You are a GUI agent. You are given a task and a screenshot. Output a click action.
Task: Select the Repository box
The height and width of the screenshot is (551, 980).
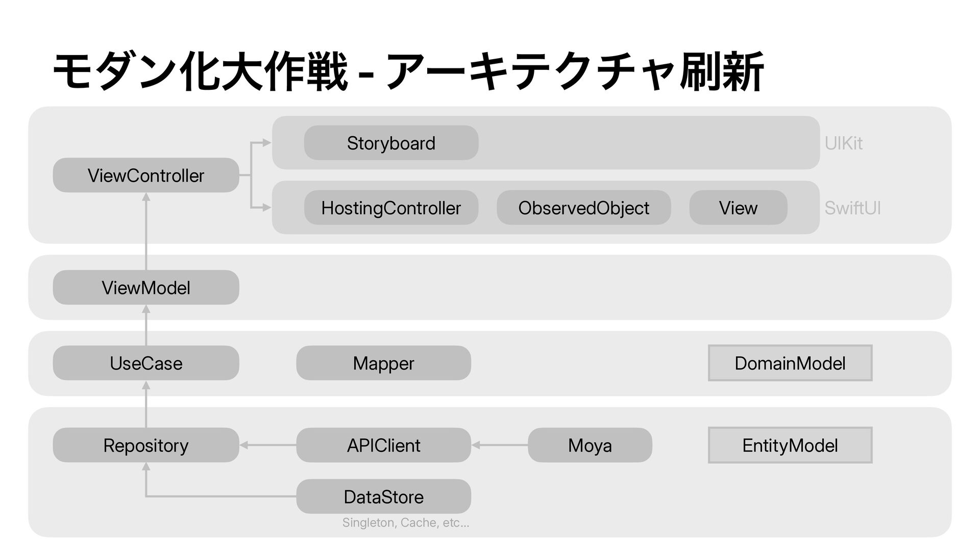tap(146, 445)
